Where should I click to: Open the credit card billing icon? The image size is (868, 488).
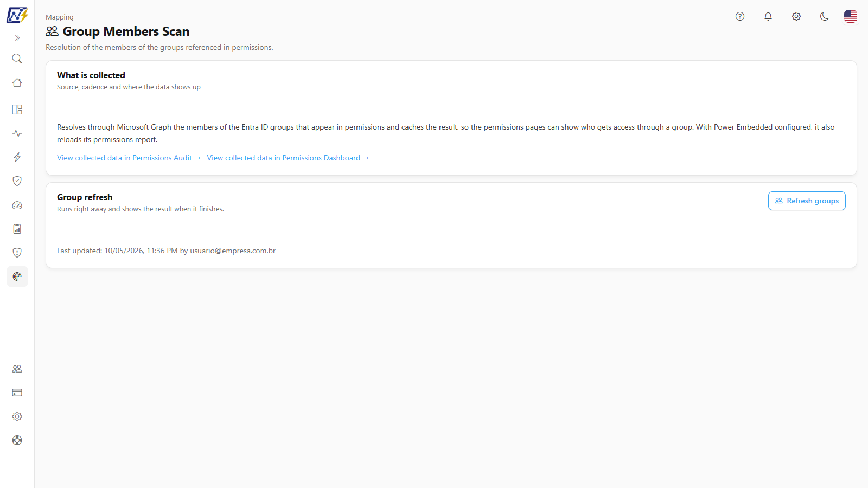click(x=17, y=393)
